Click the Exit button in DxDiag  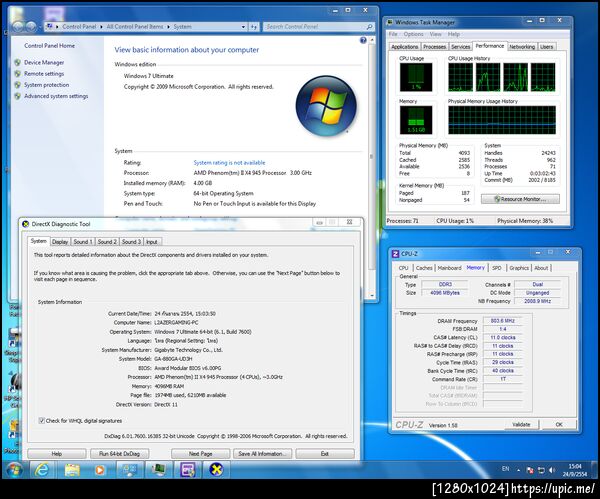tap(325, 454)
